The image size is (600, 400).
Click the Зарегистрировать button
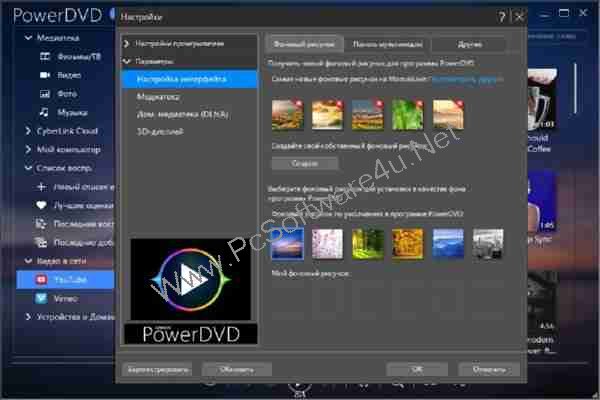(x=158, y=370)
